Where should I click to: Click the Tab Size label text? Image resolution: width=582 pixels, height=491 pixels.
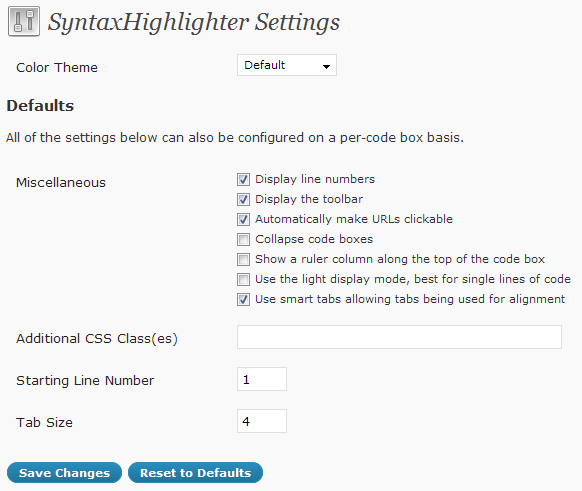point(44,422)
